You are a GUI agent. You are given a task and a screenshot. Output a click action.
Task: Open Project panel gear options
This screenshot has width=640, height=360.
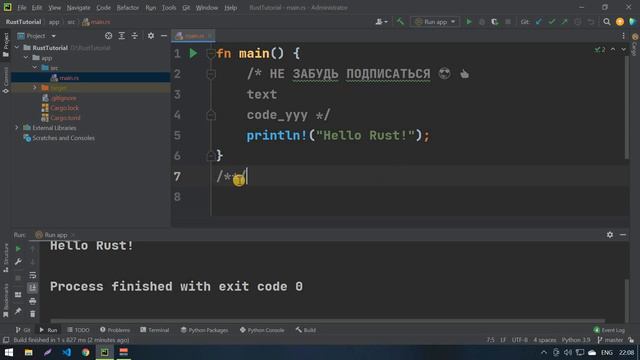151,36
